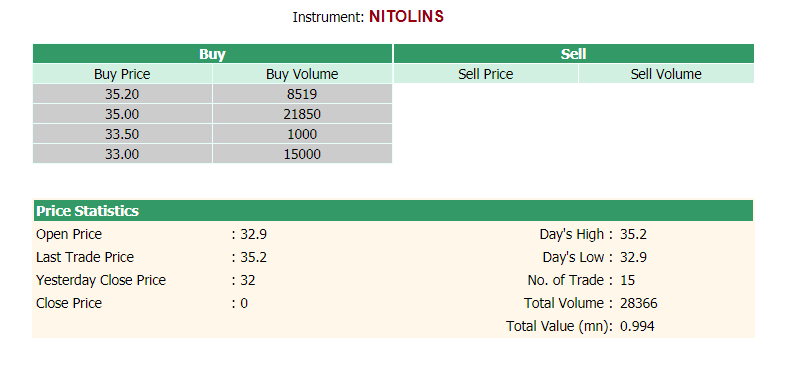The image size is (802, 371).
Task: Select the 15000 buy volume cell
Action: (302, 154)
